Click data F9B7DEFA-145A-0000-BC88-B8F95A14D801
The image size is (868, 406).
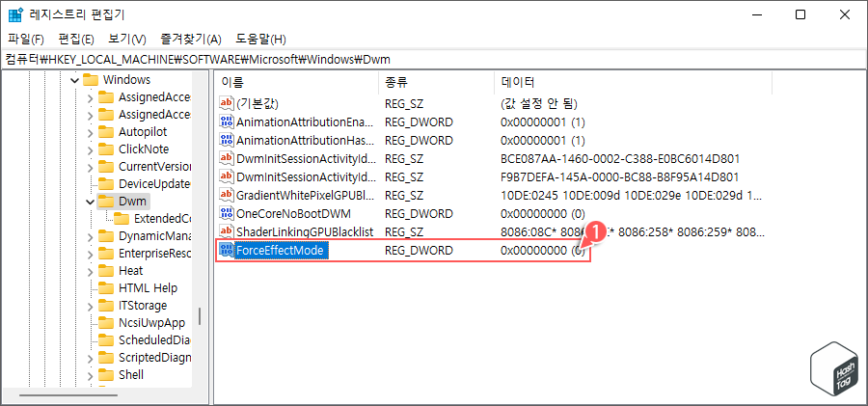point(619,176)
